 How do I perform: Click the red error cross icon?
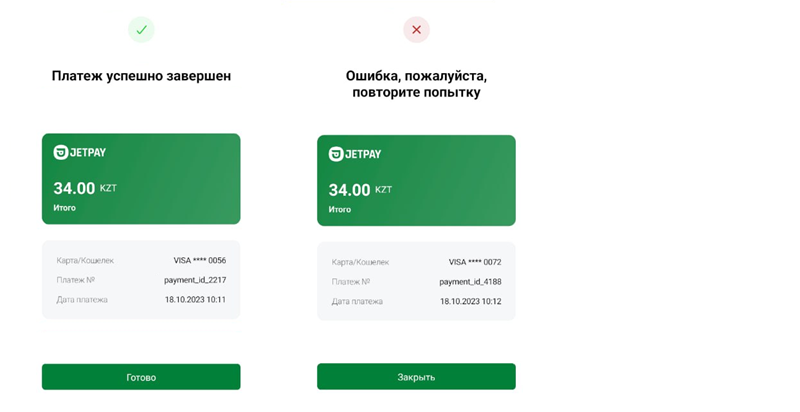416,30
